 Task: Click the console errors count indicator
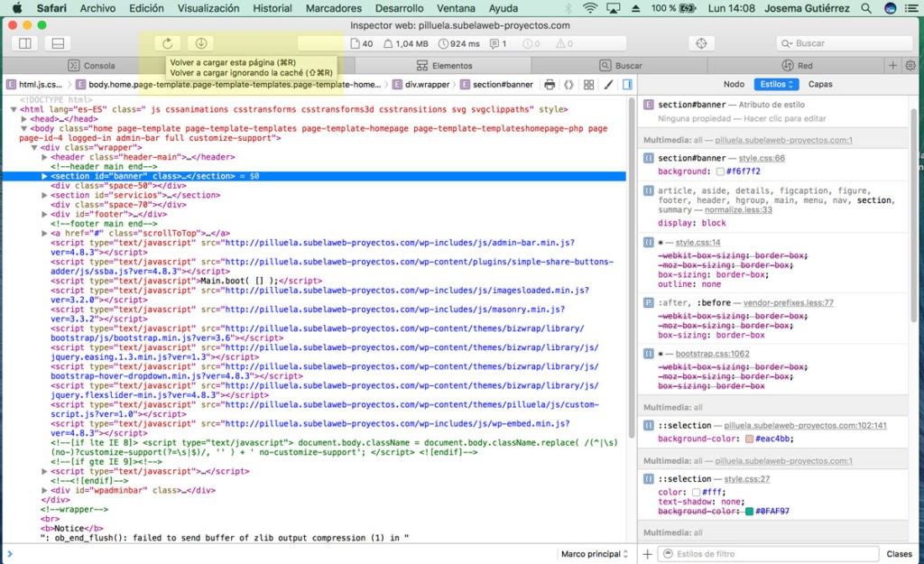[531, 43]
